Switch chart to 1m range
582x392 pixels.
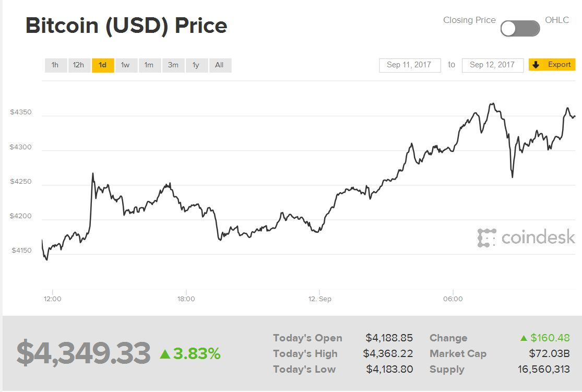tap(149, 65)
